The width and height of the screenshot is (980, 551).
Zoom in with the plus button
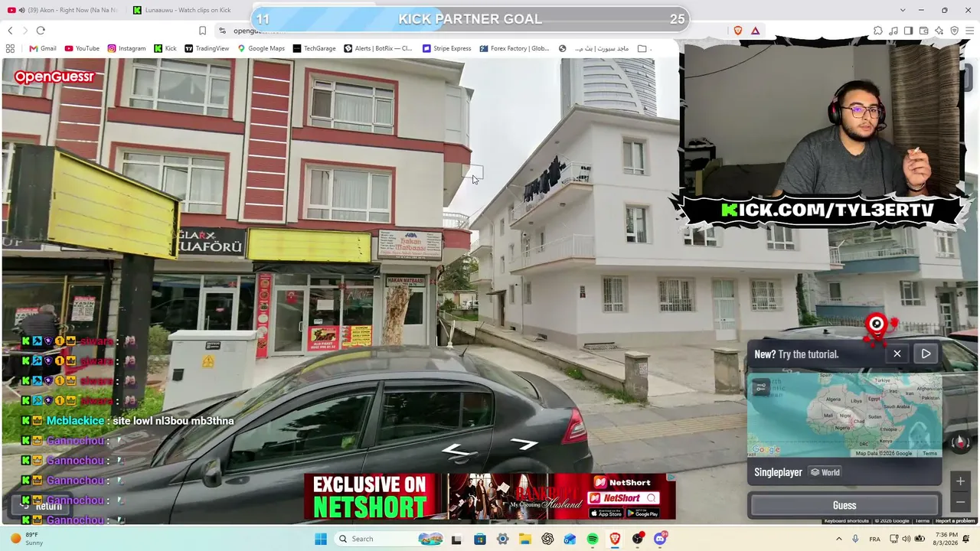960,481
